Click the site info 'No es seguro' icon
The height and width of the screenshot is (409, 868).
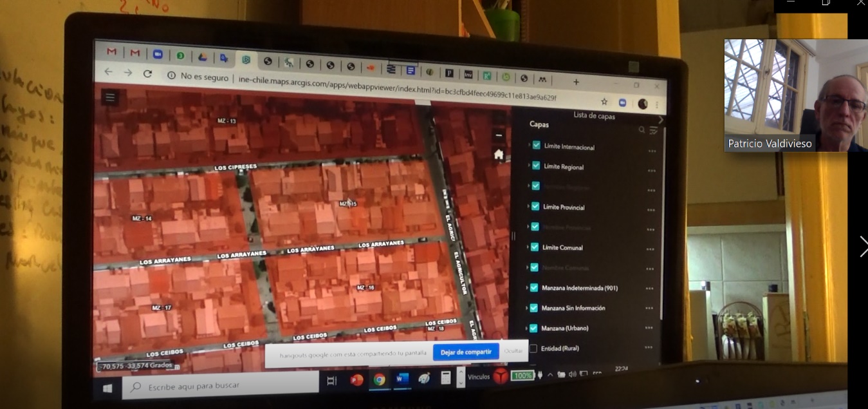[x=171, y=75]
